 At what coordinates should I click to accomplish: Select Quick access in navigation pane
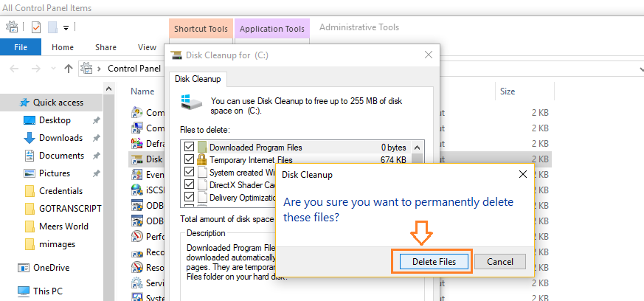tap(51, 103)
